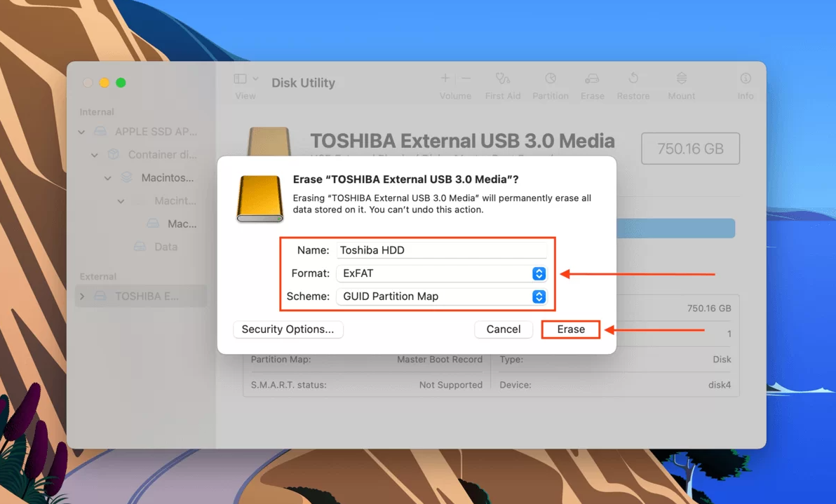Image resolution: width=836 pixels, height=504 pixels.
Task: Select the Mac... volume in sidebar
Action: [182, 224]
